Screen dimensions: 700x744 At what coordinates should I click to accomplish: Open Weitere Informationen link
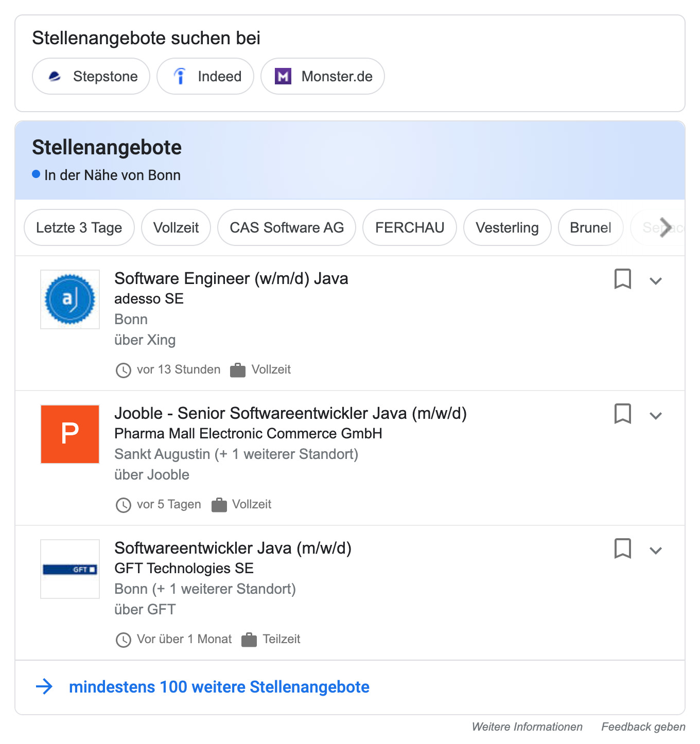527,727
